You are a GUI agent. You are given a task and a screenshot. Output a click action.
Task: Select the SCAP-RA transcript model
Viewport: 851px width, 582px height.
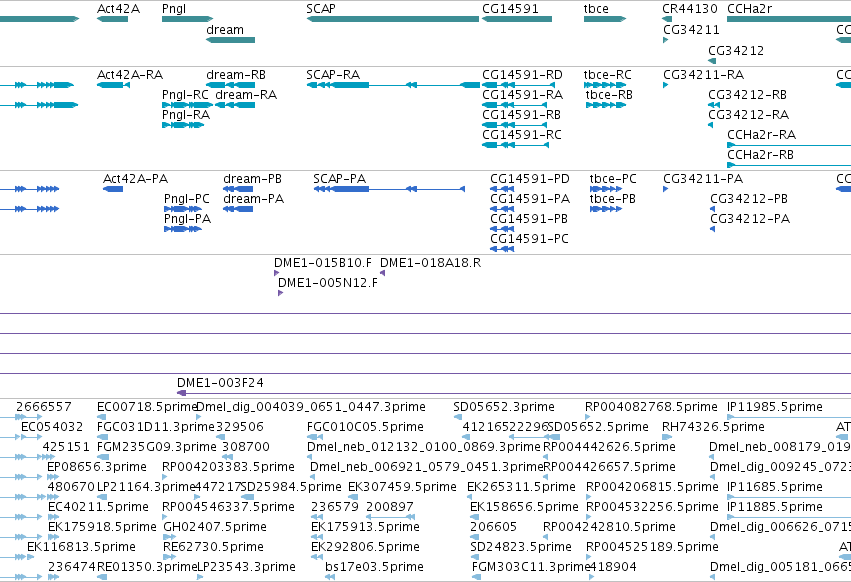coord(393,85)
